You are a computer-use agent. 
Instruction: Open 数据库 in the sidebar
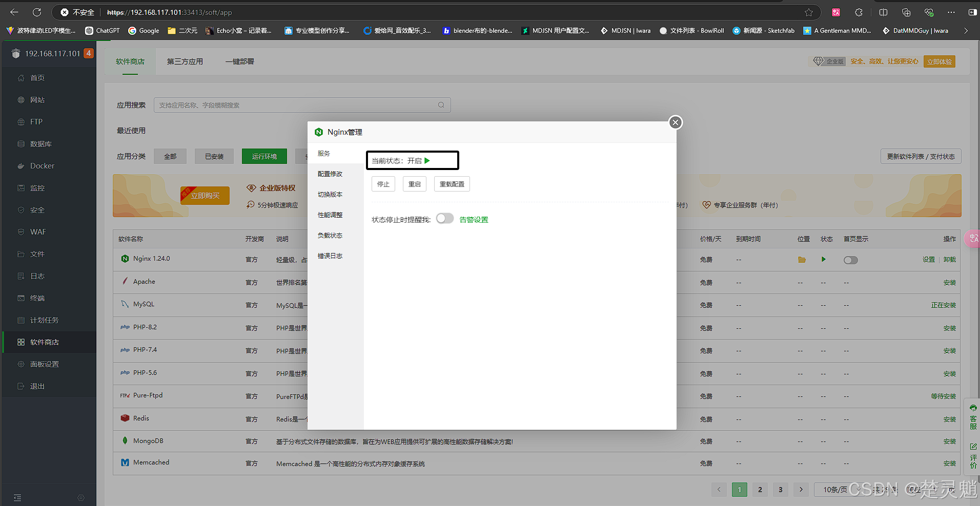coord(40,144)
